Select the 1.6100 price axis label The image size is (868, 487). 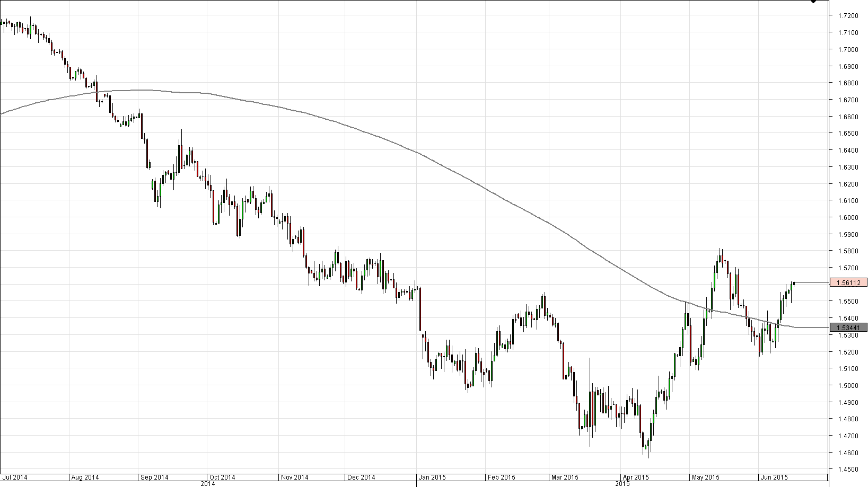pos(848,201)
